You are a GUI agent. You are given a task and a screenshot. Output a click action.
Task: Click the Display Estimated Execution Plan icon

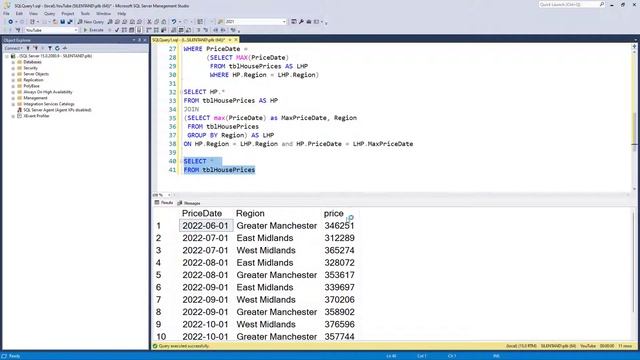point(124,30)
